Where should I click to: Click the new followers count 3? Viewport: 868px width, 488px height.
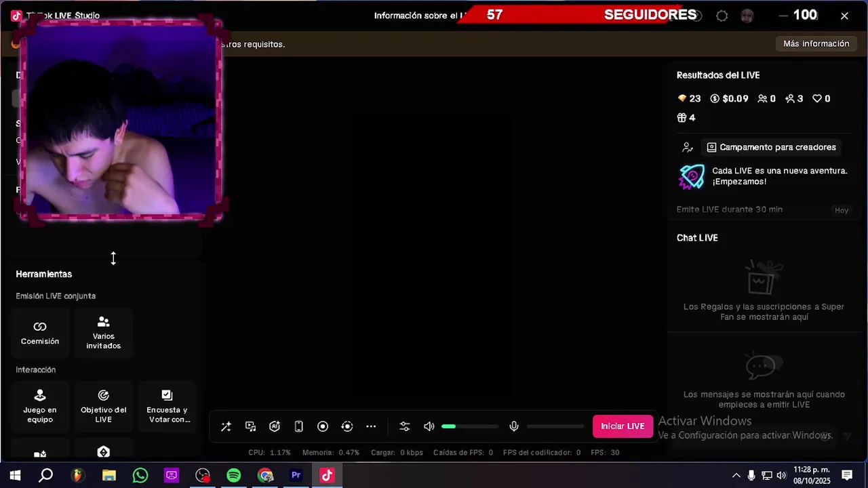794,99
